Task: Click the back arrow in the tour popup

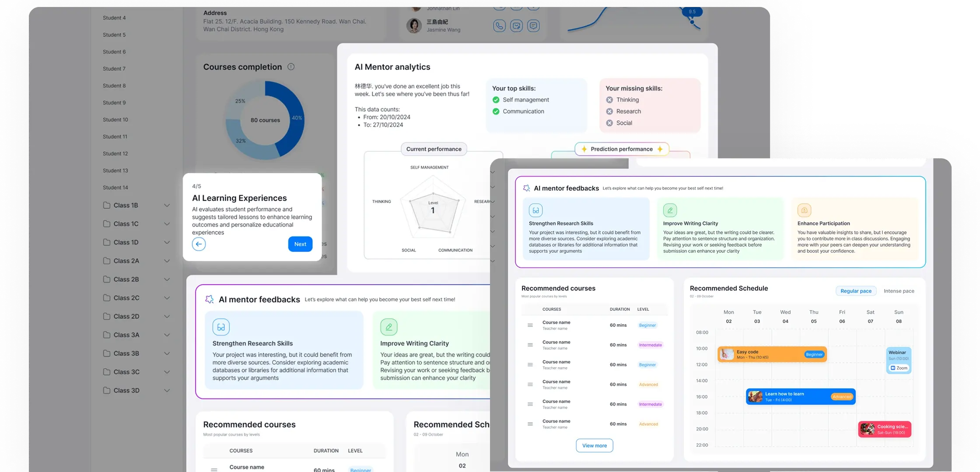Action: click(199, 244)
